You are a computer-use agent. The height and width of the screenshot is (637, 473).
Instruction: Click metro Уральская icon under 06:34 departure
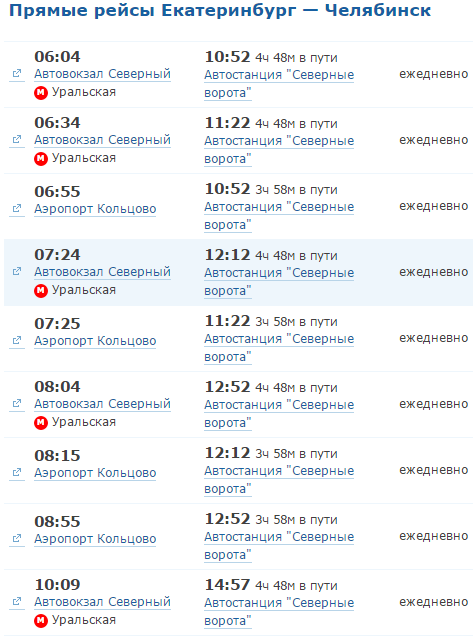click(x=41, y=158)
